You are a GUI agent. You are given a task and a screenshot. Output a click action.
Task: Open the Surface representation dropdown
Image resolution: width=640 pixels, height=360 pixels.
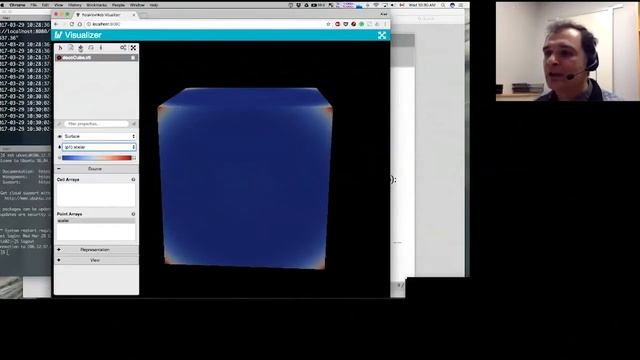pyautogui.click(x=99, y=136)
